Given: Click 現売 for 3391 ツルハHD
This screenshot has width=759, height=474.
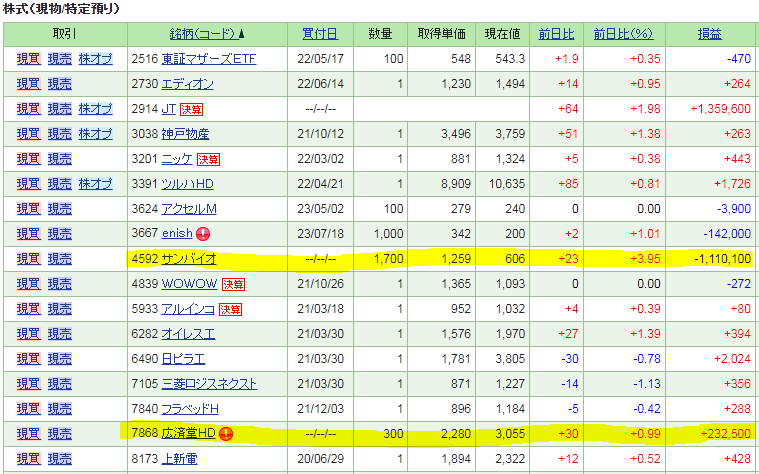Looking at the screenshot, I should (x=60, y=184).
